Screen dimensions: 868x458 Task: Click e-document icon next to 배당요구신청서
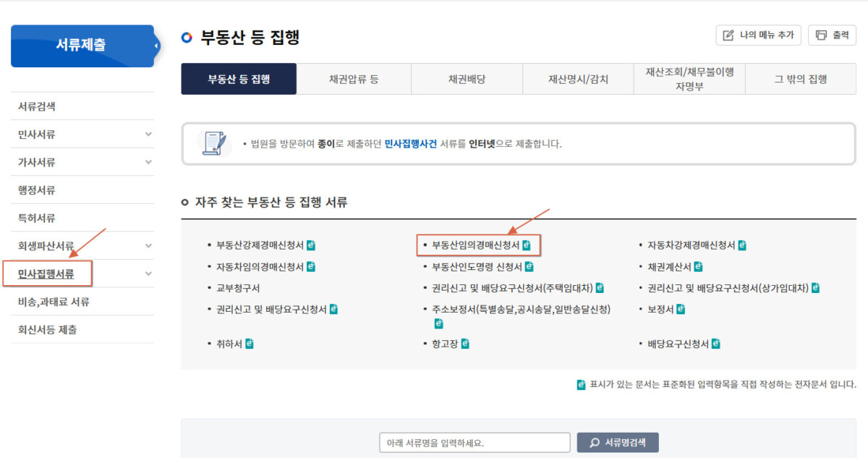pos(715,344)
